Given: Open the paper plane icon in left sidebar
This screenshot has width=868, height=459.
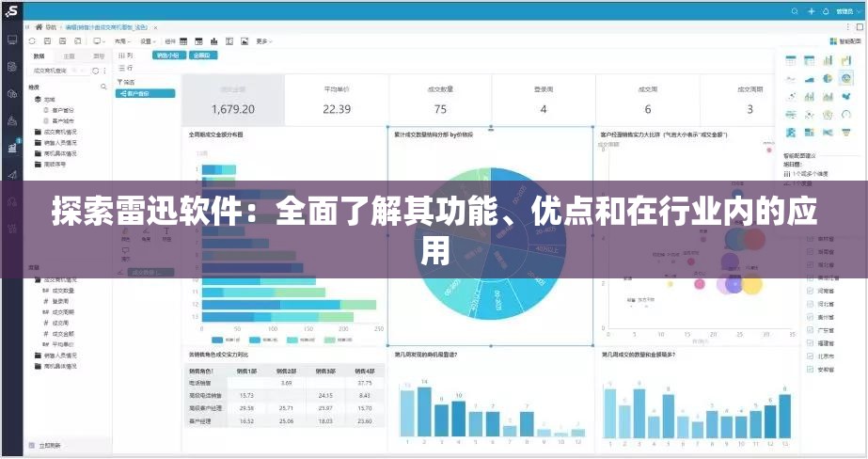Looking at the screenshot, I should click(11, 174).
